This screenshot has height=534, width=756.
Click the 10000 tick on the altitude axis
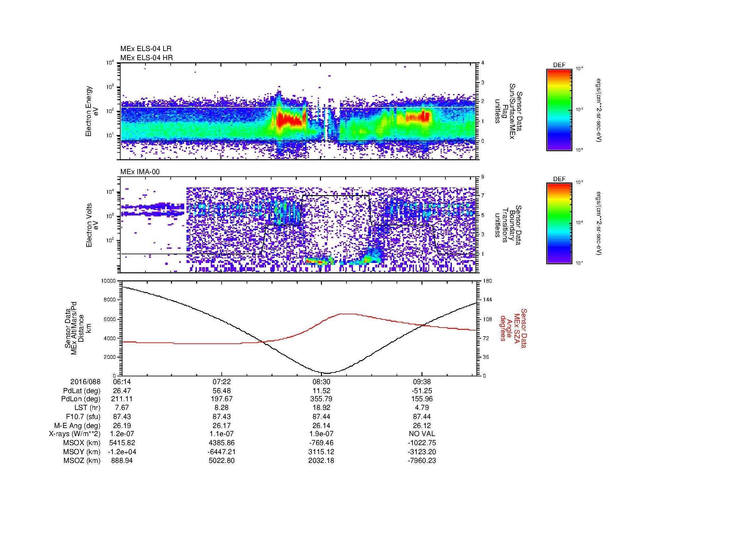tap(109, 281)
